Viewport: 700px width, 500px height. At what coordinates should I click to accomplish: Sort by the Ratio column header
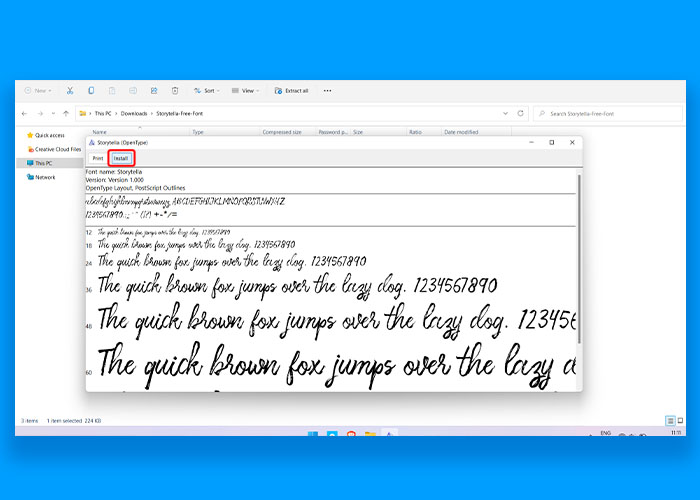point(415,132)
